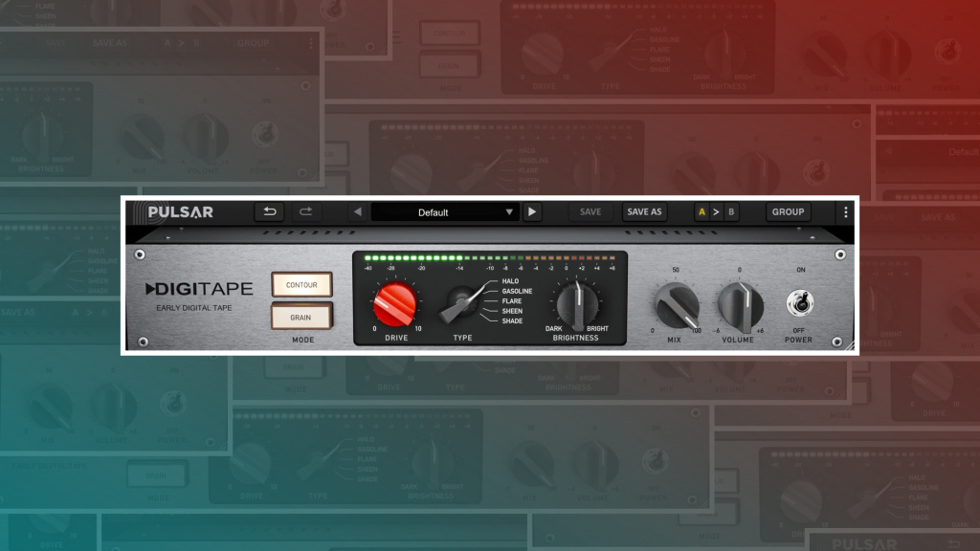Select the SHADE type

pyautogui.click(x=512, y=321)
